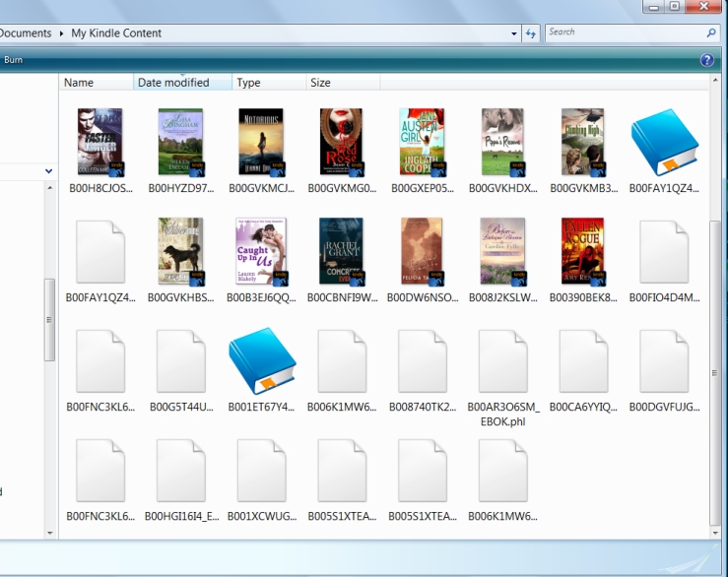Select blank file B00FIO4D4M
The height and width of the screenshot is (577, 728).
[x=664, y=260]
